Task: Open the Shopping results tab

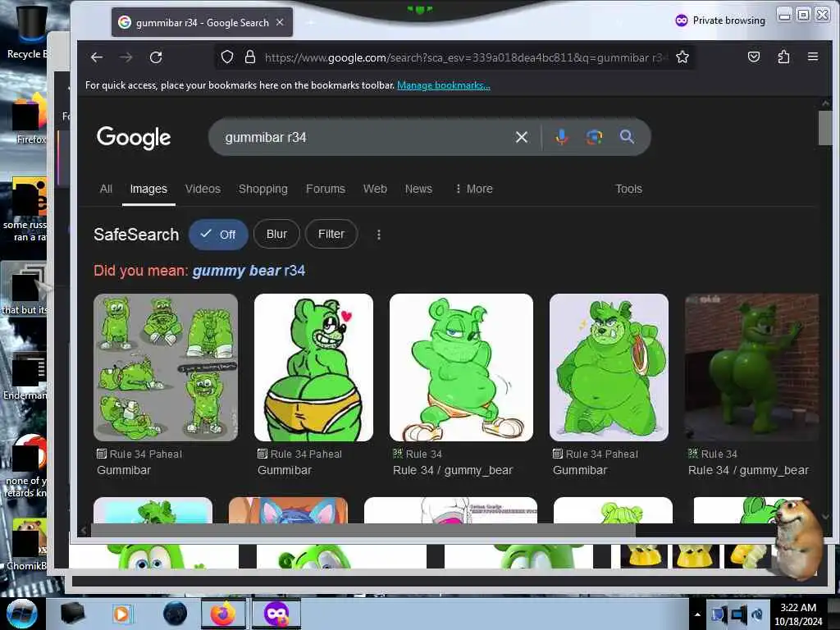Action: click(x=263, y=189)
